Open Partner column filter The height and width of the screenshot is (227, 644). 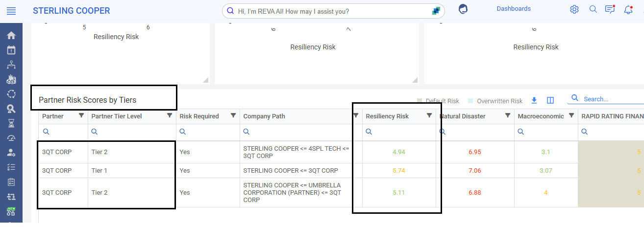coord(81,116)
